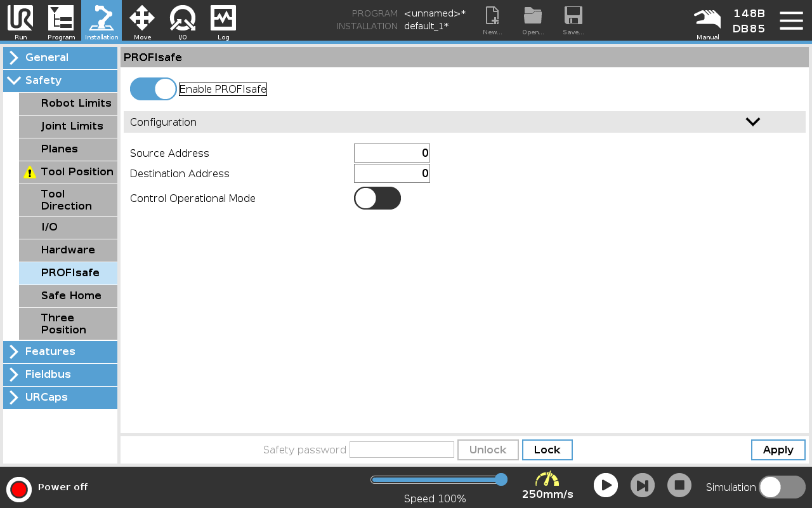Click the Speed 100% label

click(x=435, y=499)
